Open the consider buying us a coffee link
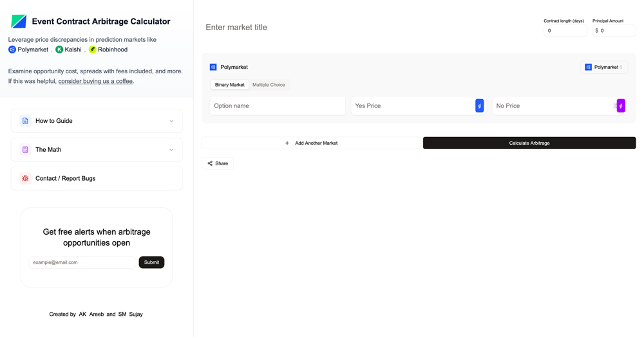Image resolution: width=644 pixels, height=337 pixels. [x=95, y=82]
